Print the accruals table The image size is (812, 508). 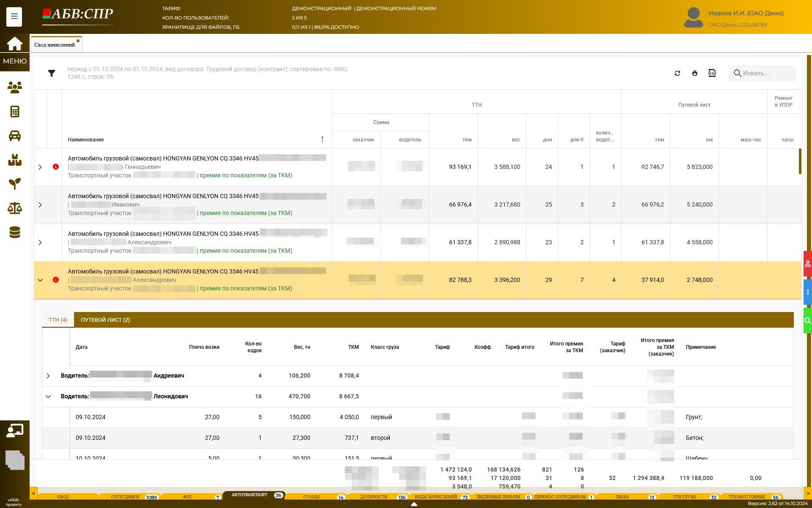click(x=694, y=73)
